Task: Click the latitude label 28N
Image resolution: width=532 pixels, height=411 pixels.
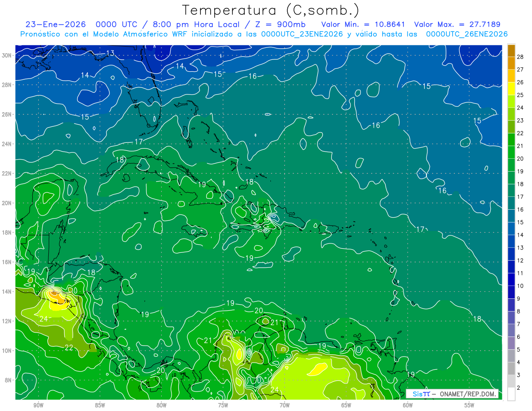Action: click(8, 85)
